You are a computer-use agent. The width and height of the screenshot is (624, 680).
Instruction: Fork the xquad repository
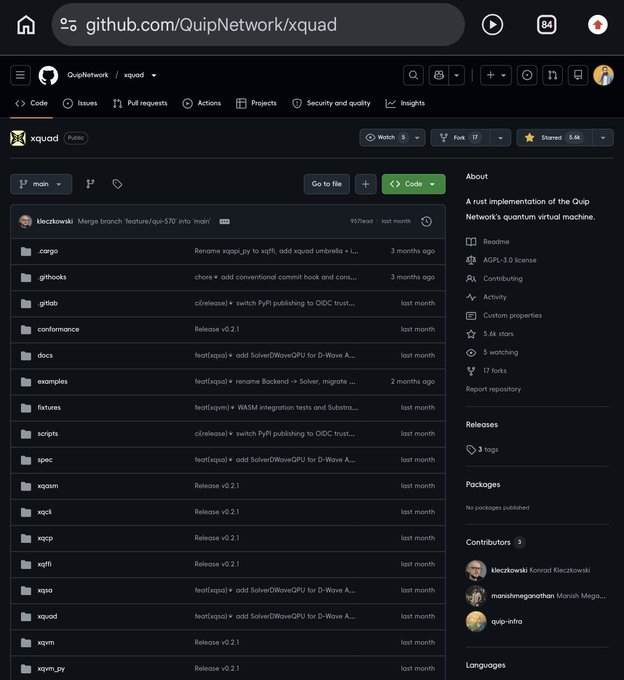(460, 137)
